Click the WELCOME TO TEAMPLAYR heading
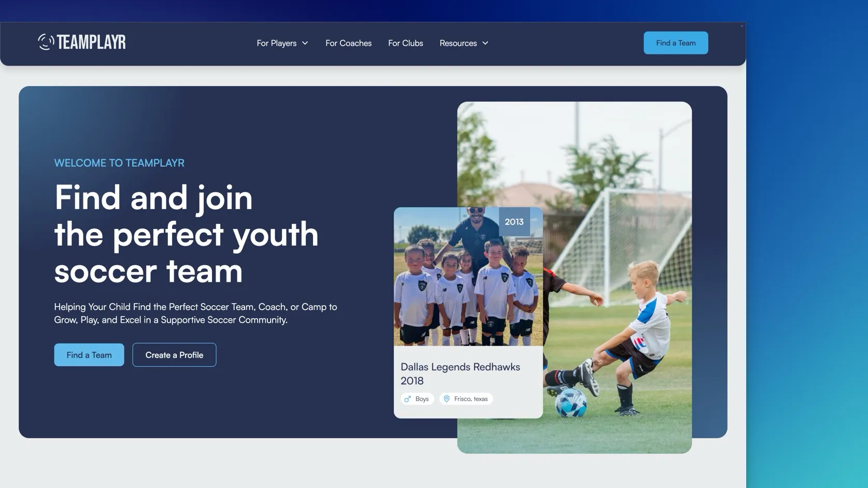 (x=119, y=163)
